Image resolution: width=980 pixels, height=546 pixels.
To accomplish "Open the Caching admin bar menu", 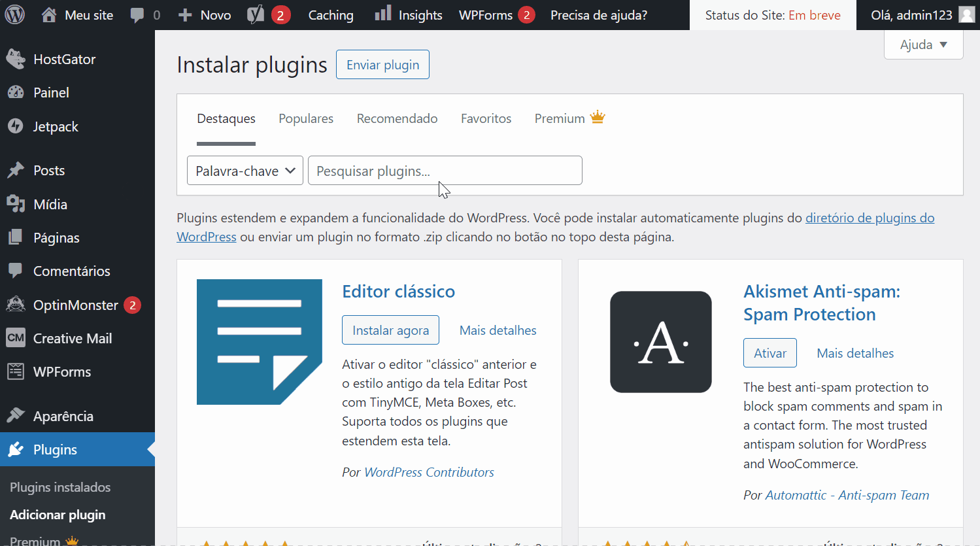I will [331, 15].
